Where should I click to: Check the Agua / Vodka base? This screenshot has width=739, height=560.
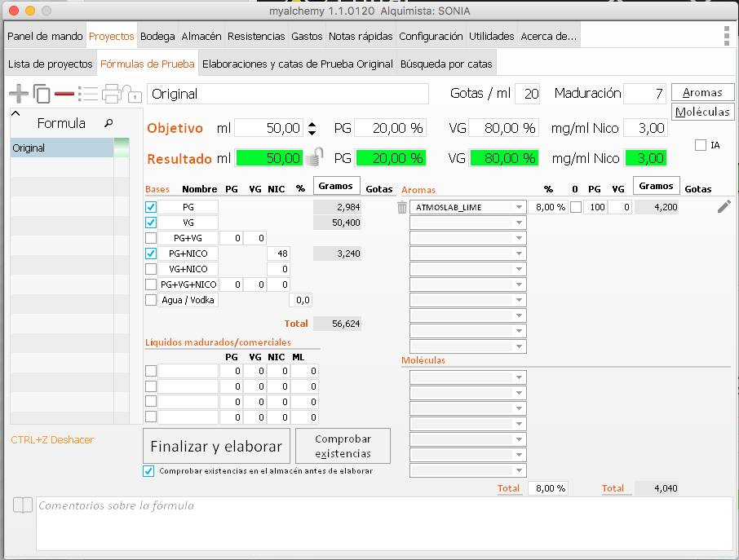pyautogui.click(x=150, y=300)
